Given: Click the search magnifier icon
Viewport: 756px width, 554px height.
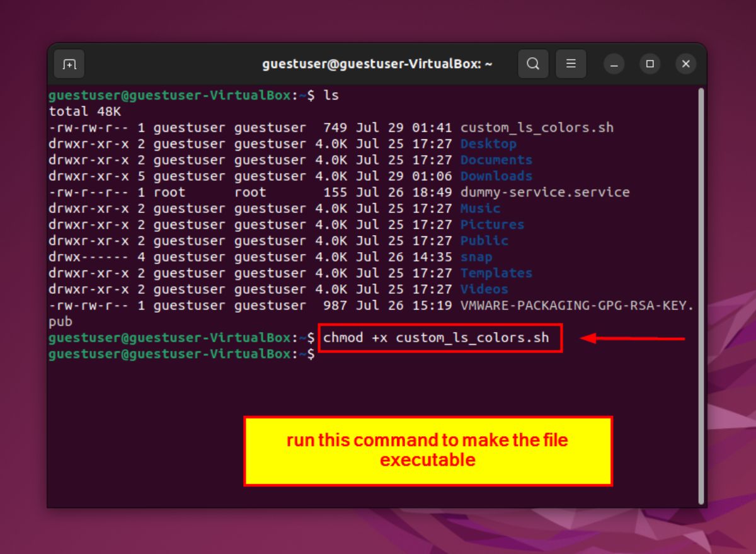Looking at the screenshot, I should pyautogui.click(x=533, y=64).
